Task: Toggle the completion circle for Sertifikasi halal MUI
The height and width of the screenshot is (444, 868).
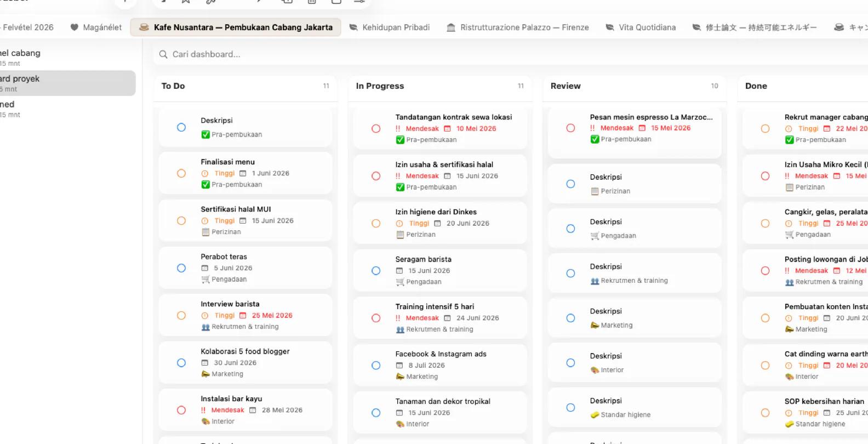Action: click(181, 221)
